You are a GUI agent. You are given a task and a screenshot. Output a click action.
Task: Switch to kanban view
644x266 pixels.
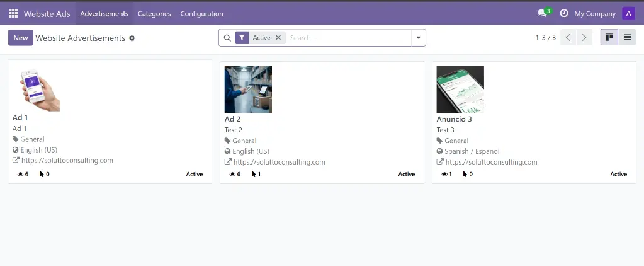609,38
